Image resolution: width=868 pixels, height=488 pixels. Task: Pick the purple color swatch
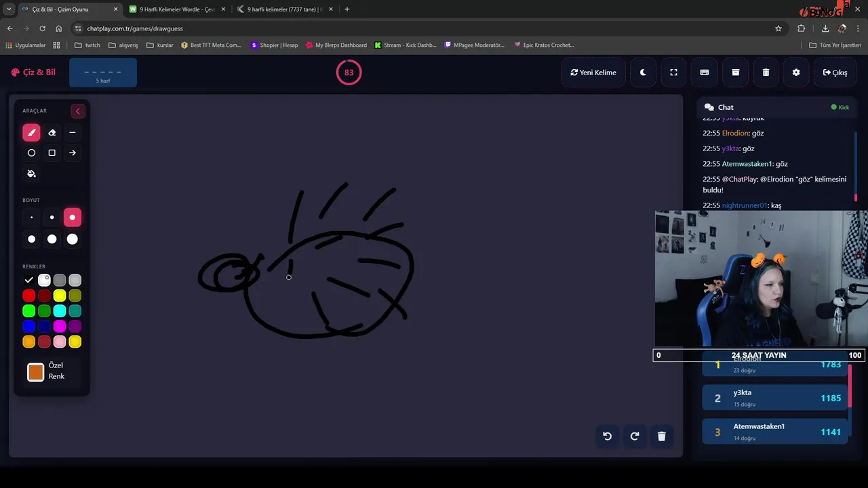coord(75,327)
